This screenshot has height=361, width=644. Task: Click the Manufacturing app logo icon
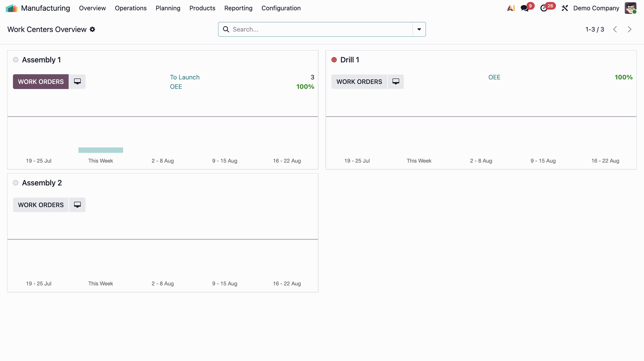tap(11, 8)
